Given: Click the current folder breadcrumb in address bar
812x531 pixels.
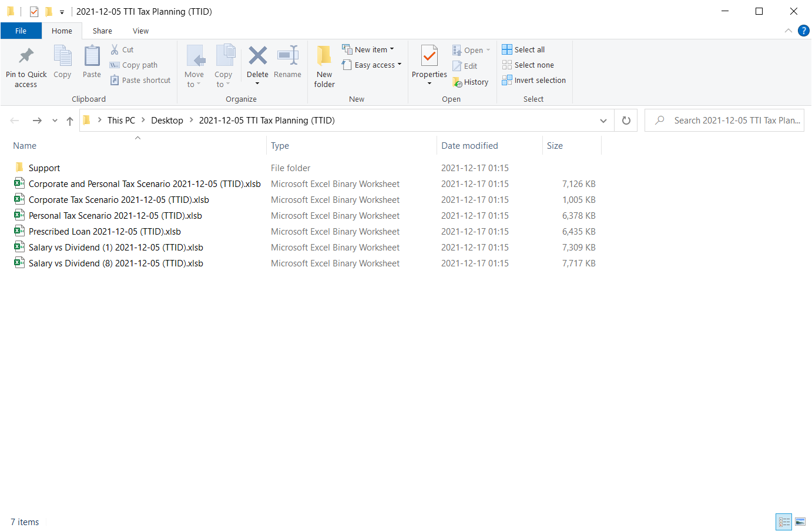Looking at the screenshot, I should 267,121.
